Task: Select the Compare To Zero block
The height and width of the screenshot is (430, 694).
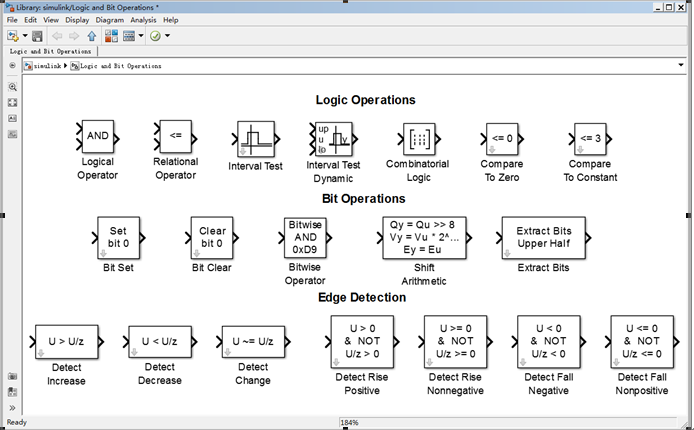Action: 502,139
